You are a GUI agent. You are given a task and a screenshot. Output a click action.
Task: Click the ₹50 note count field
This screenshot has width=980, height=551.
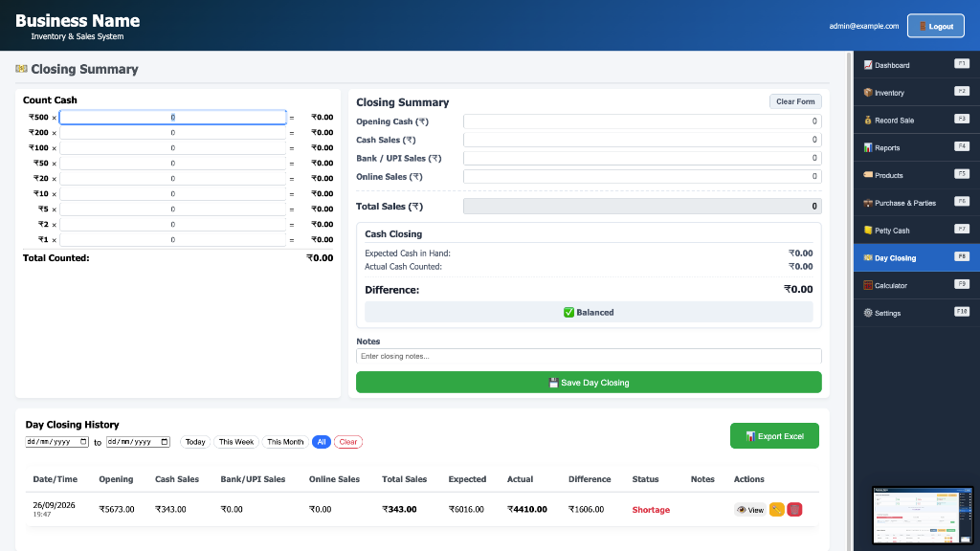(173, 163)
